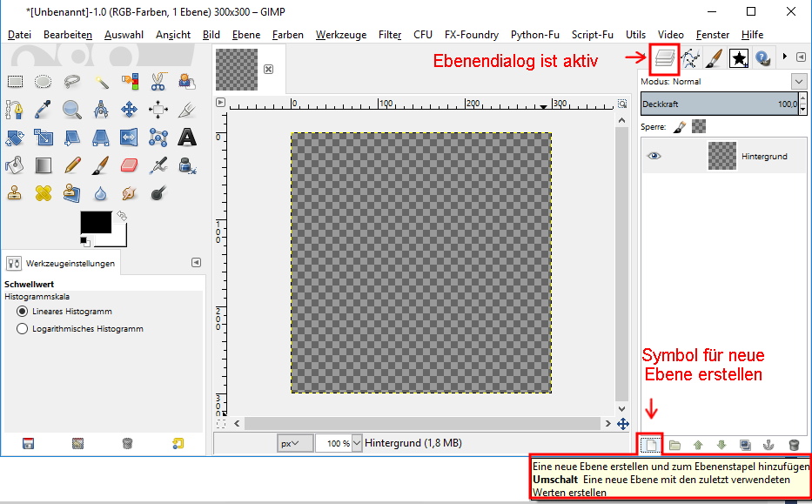The width and height of the screenshot is (812, 504).
Task: Select the Alignment tool
Action: (158, 110)
